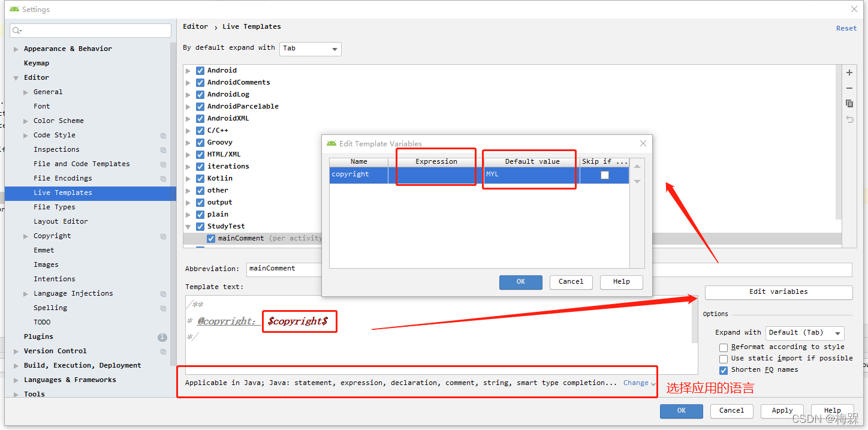Viewport: 868px width, 430px height.
Task: Open the Expand with Default (Tab) dropdown
Action: pos(804,333)
